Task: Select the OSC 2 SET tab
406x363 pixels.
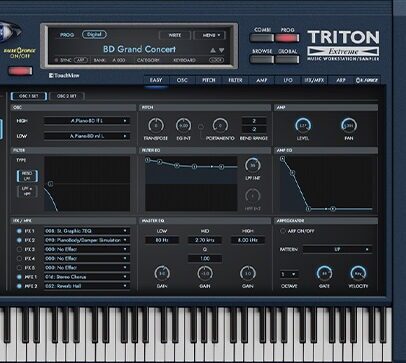Action: click(67, 96)
